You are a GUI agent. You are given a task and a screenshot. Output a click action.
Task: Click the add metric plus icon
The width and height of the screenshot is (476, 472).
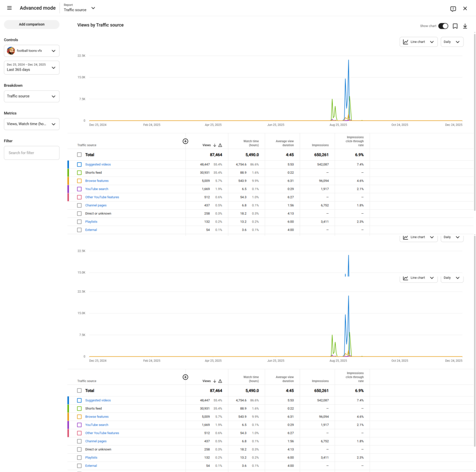pos(185,141)
